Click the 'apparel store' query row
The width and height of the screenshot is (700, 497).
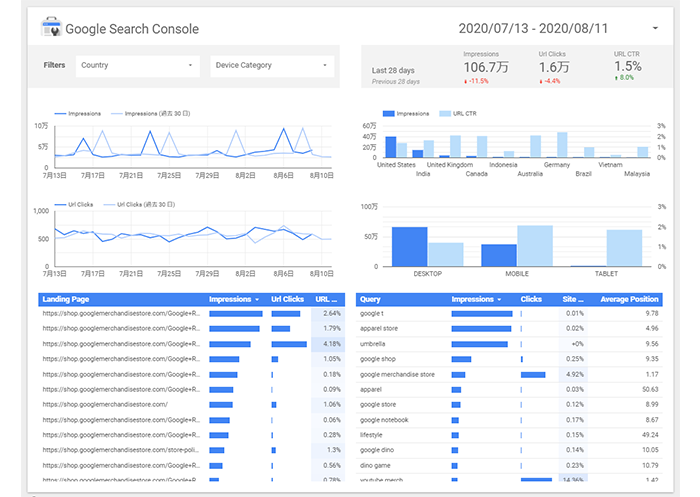tap(509, 329)
